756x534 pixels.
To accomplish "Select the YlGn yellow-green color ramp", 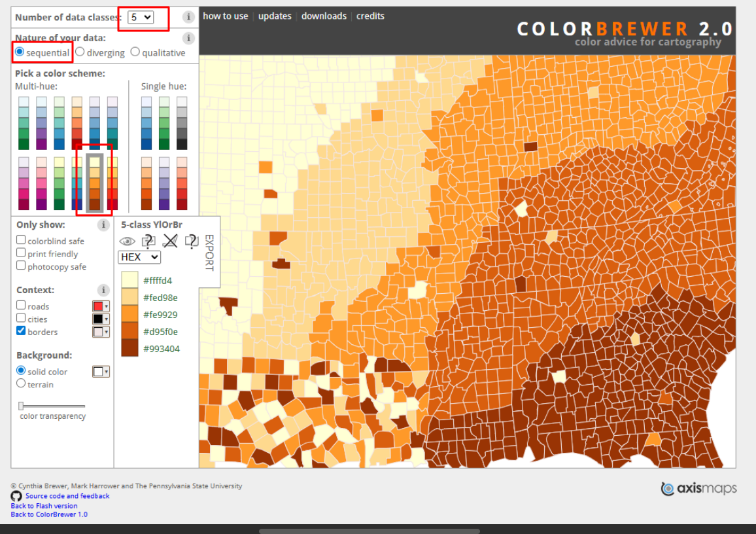I will (x=59, y=183).
